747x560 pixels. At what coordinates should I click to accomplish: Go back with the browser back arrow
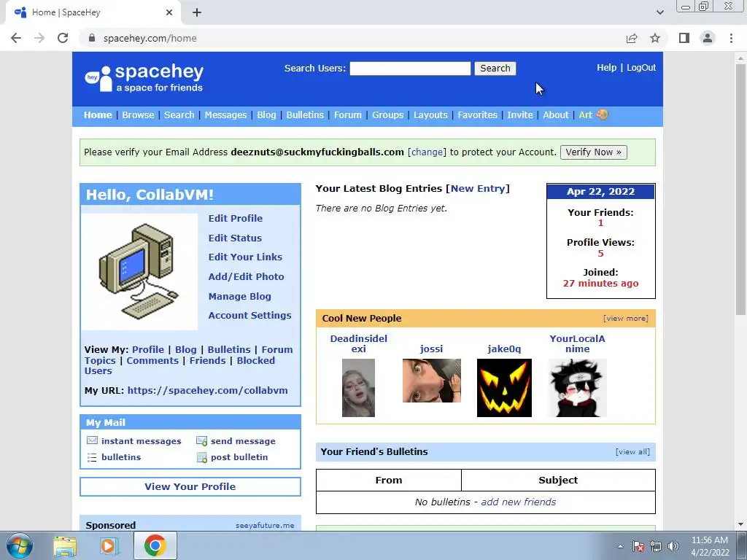click(x=16, y=38)
